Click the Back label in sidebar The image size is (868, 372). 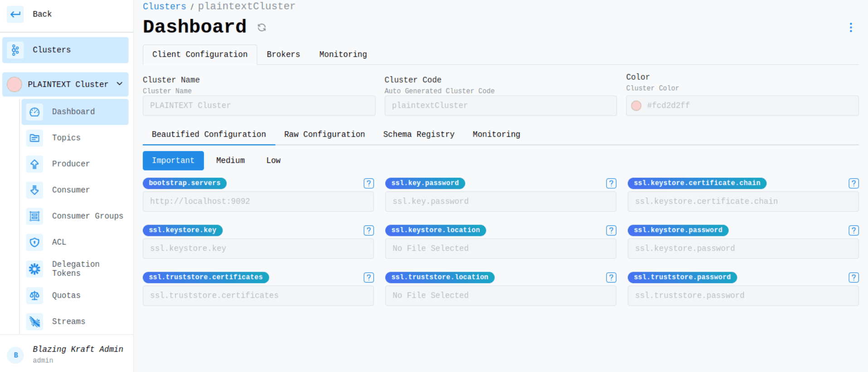point(42,14)
